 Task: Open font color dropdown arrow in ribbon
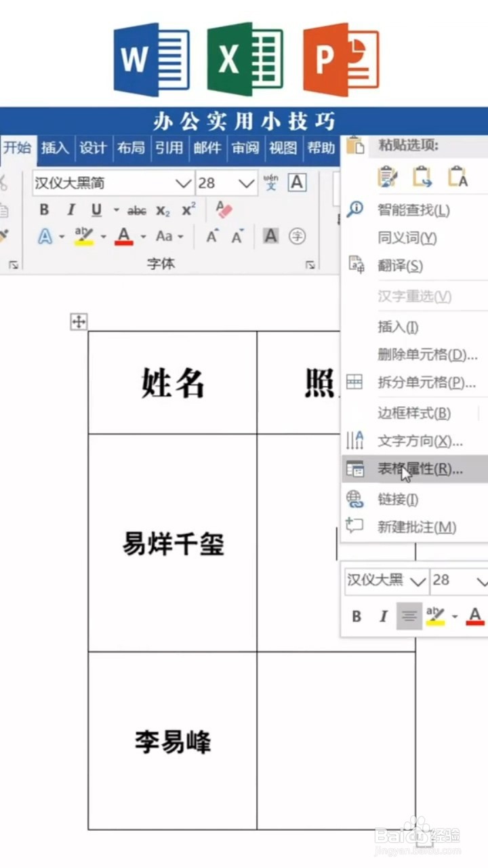click(x=143, y=237)
